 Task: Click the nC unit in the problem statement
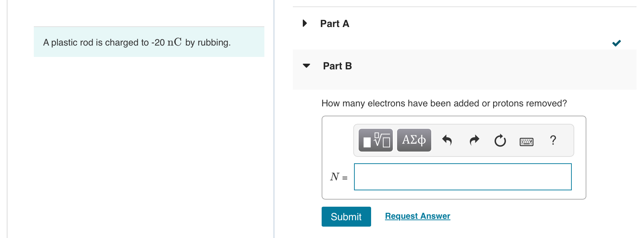tap(174, 42)
